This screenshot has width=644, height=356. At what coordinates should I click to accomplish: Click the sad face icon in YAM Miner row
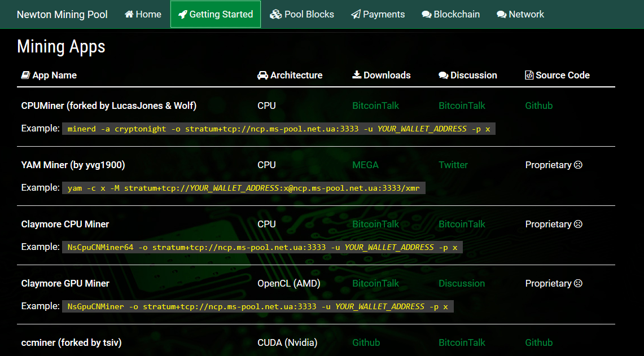click(579, 165)
